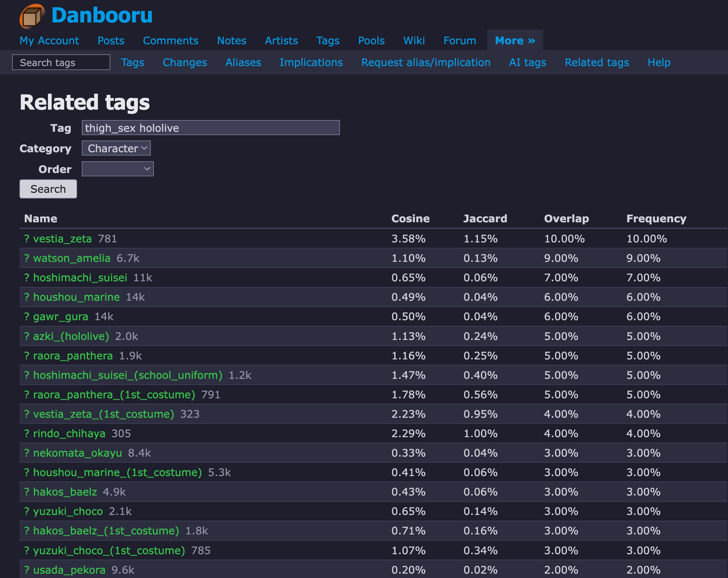Open the houshou_marine_(1st_costume) tag link

pos(118,473)
